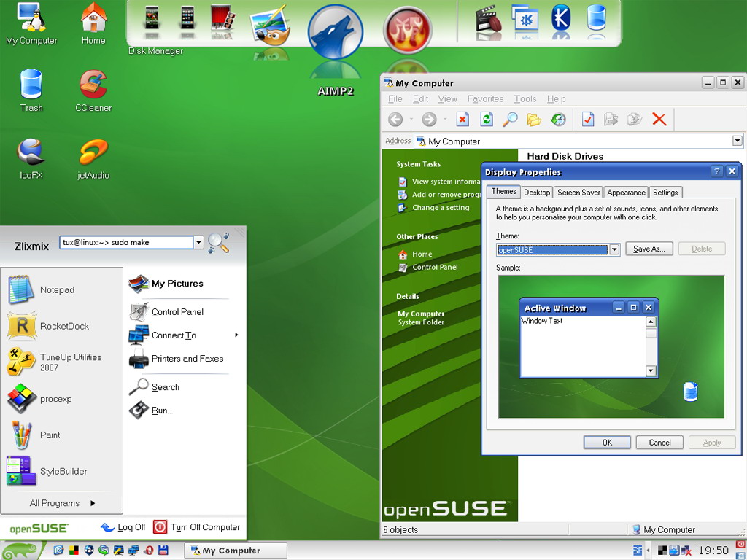Open the Theme dropdown in Display Properties
The height and width of the screenshot is (560, 747).
pyautogui.click(x=614, y=249)
